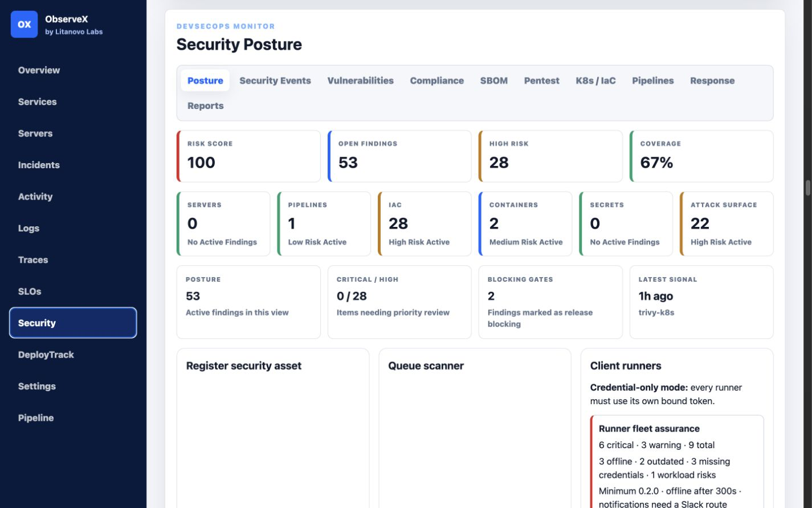Click the Security Posture page title
Screen dimensions: 812x508
pos(239,44)
